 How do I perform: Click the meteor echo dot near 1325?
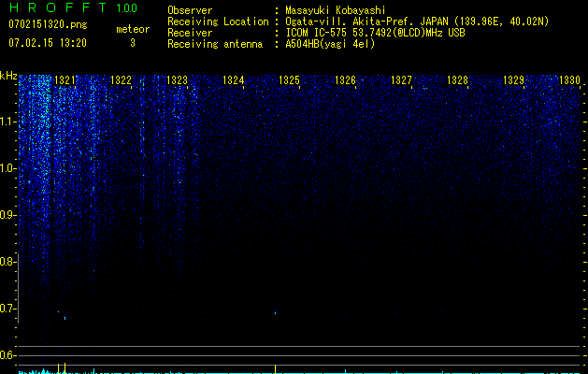275,312
